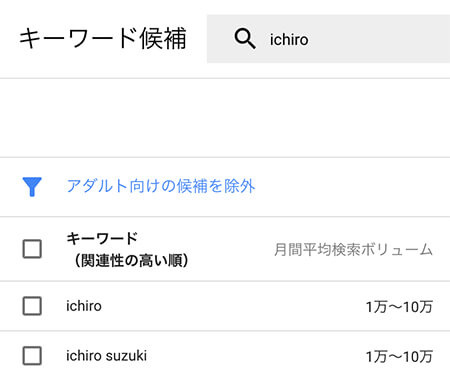
Task: Click blank space between ichiro suzuki and volume
Action: (x=257, y=356)
